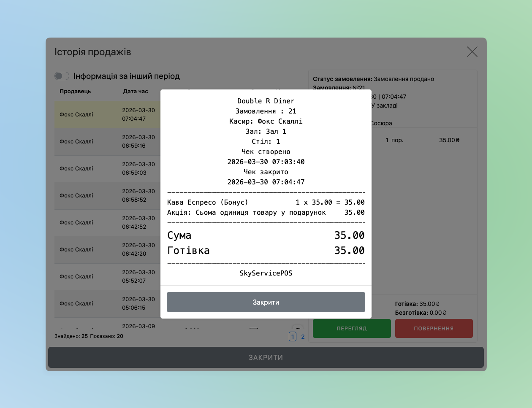532x408 pixels.
Task: Click the green ПЕРЕГЛЯД button
Action: [351, 328]
